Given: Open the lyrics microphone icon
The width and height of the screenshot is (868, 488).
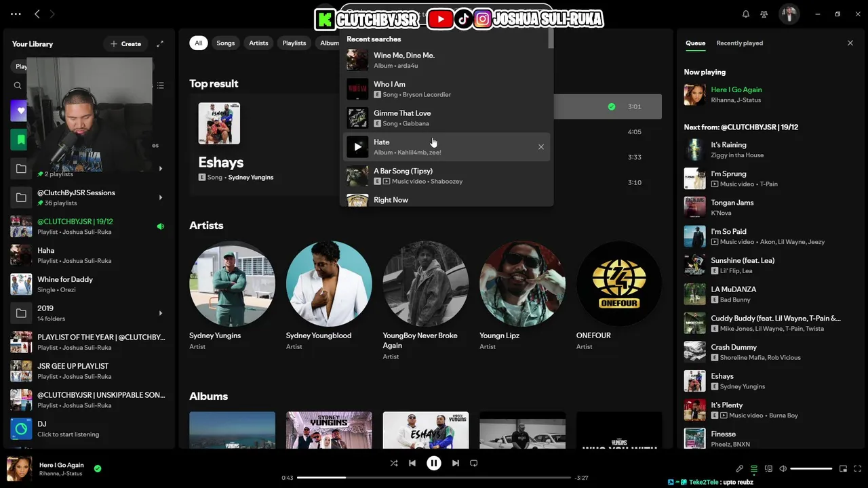Looking at the screenshot, I should click(740, 468).
